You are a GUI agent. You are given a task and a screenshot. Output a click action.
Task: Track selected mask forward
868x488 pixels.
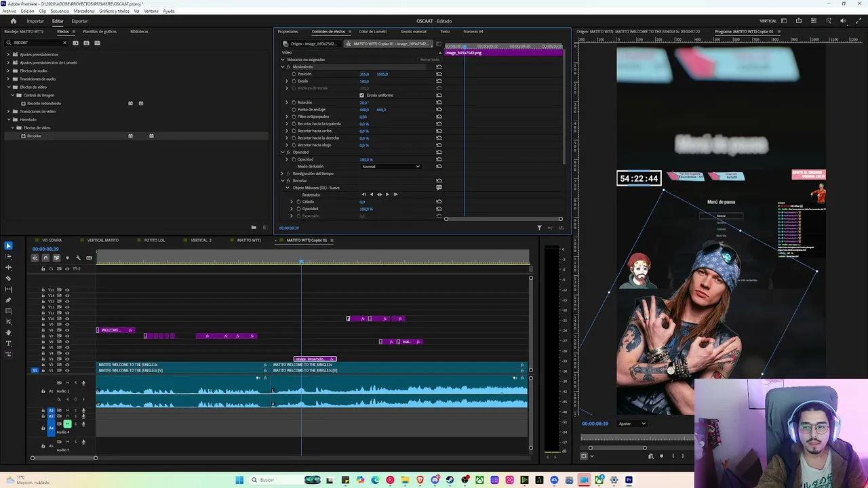point(387,195)
